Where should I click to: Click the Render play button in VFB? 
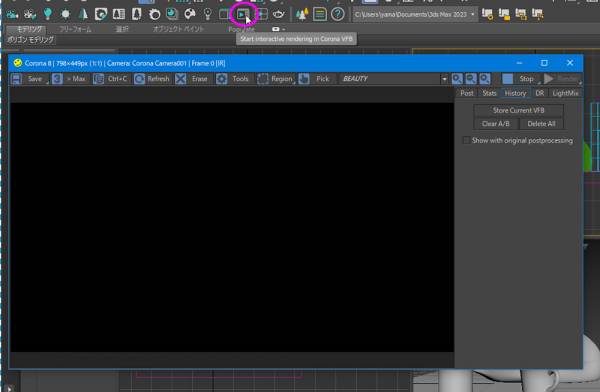click(x=549, y=79)
